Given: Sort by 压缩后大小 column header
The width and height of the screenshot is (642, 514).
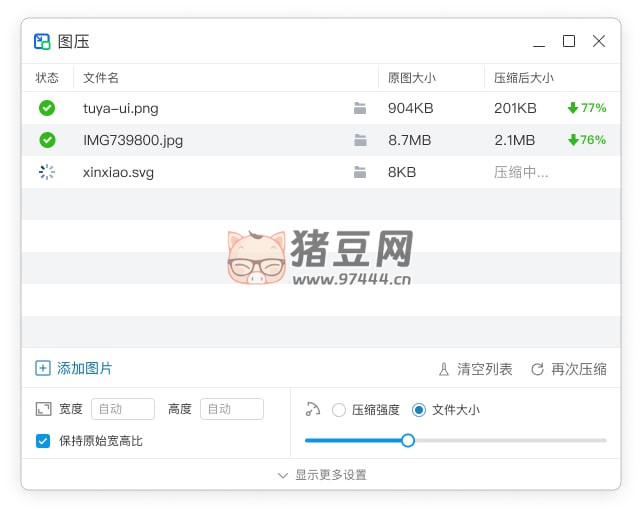Looking at the screenshot, I should point(523,78).
